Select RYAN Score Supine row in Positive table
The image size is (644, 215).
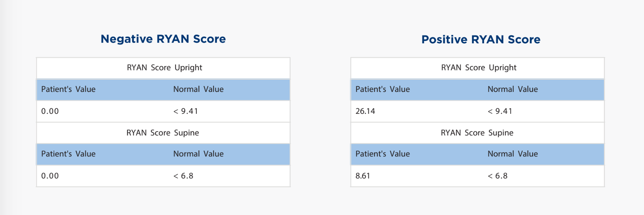477,133
